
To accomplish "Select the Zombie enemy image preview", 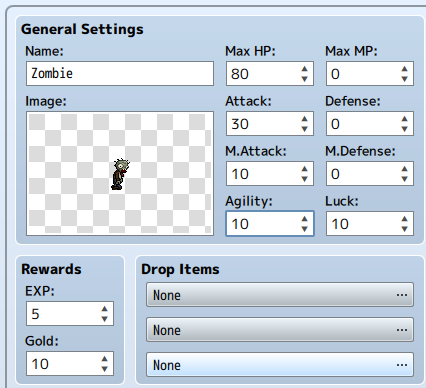I will coord(120,173).
